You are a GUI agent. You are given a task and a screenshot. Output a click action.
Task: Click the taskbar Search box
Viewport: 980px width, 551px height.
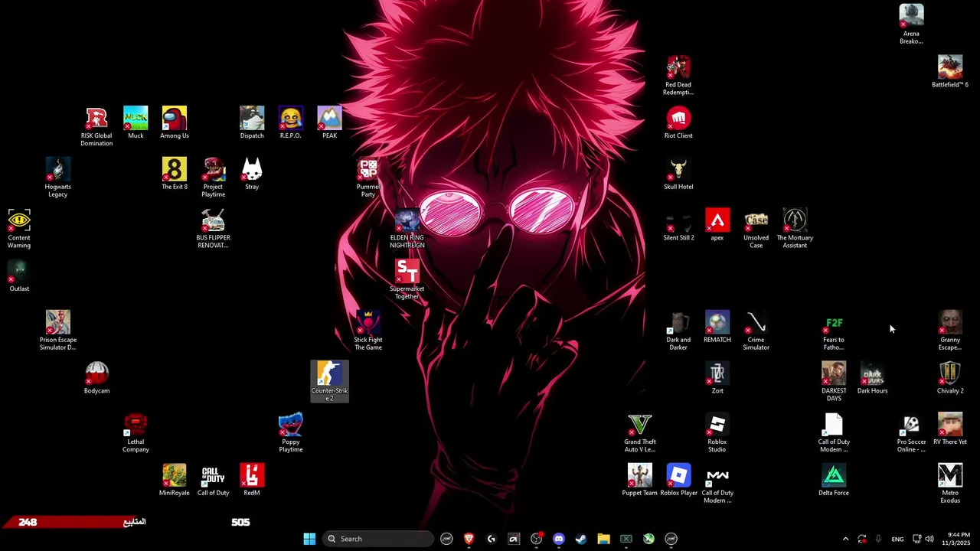coord(378,539)
